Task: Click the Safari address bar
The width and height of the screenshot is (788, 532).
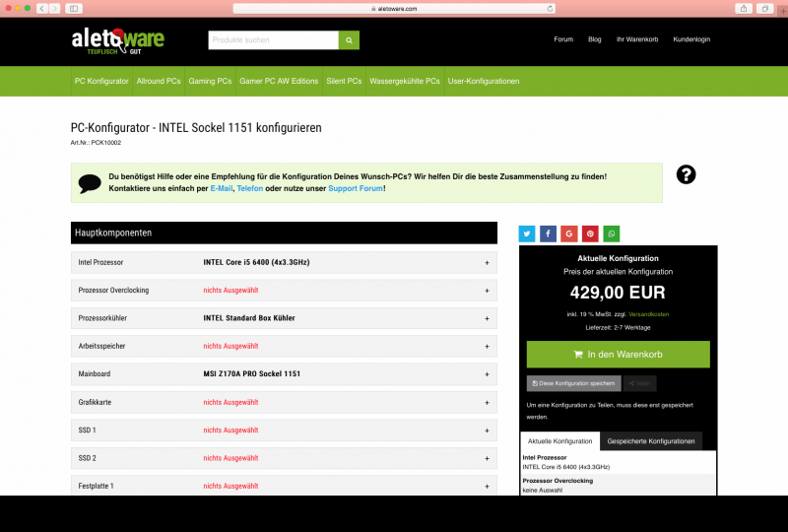Action: pyautogui.click(x=395, y=9)
